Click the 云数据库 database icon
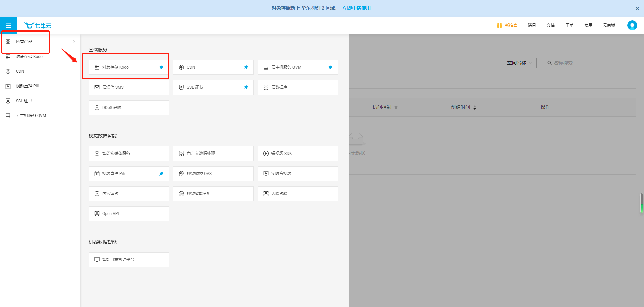 coord(266,87)
